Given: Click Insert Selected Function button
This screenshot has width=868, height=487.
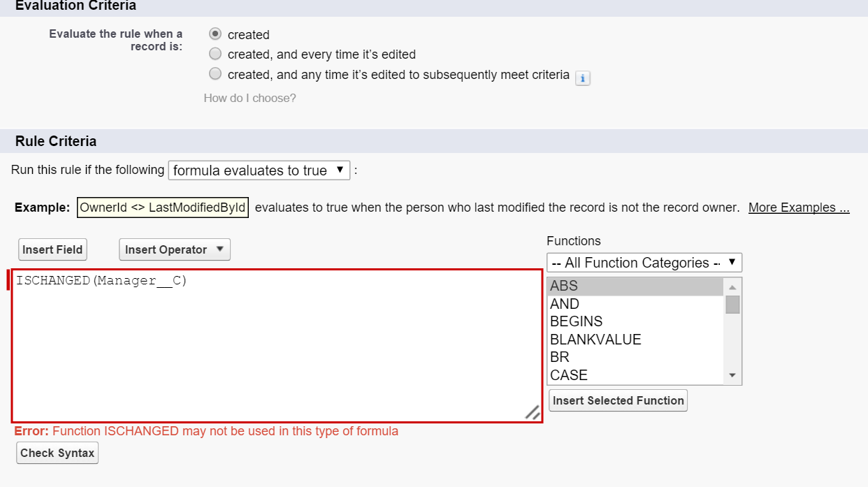Looking at the screenshot, I should point(618,400).
